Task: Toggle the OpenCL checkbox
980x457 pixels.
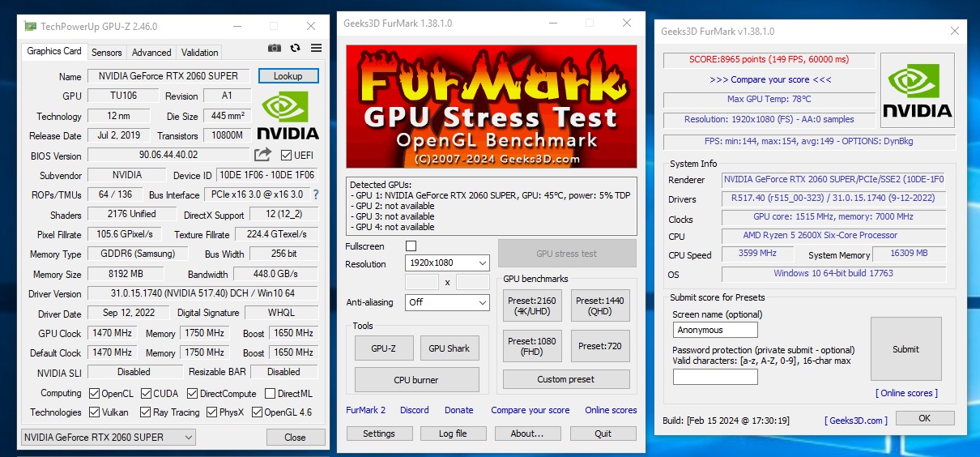Action: pyautogui.click(x=93, y=393)
